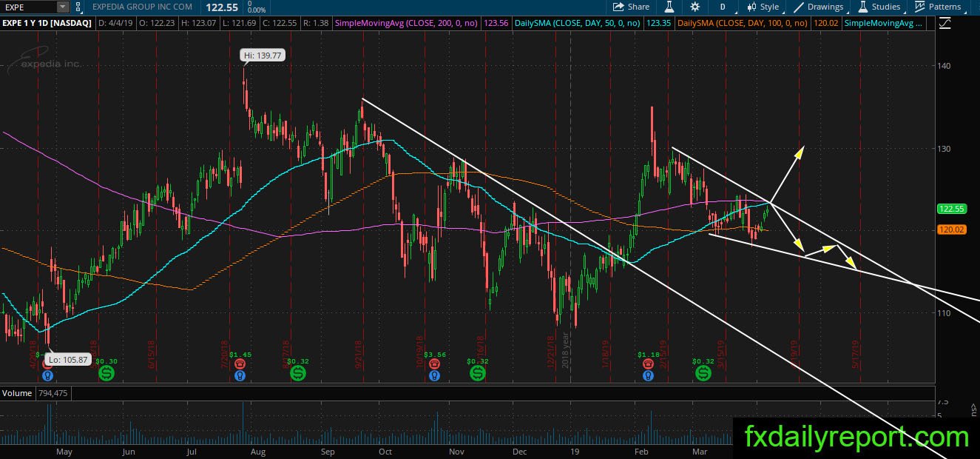This screenshot has height=459, width=980.
Task: Open the Studies menu
Action: 878,7
